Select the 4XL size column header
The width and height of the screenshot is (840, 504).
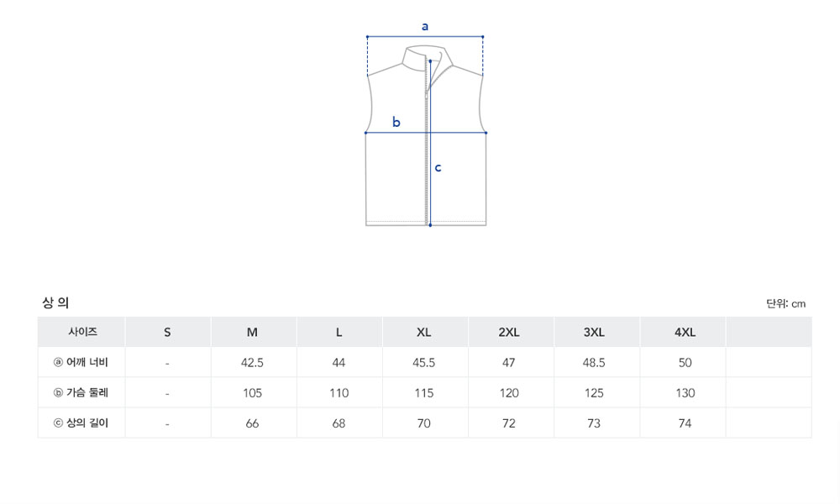tap(685, 332)
